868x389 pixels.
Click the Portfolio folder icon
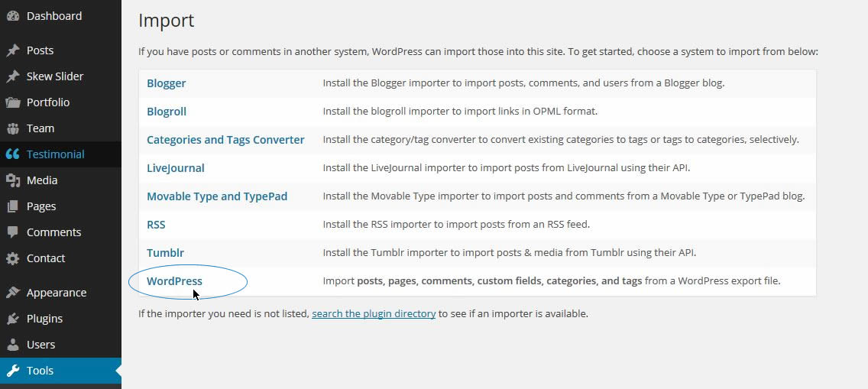pos(12,102)
